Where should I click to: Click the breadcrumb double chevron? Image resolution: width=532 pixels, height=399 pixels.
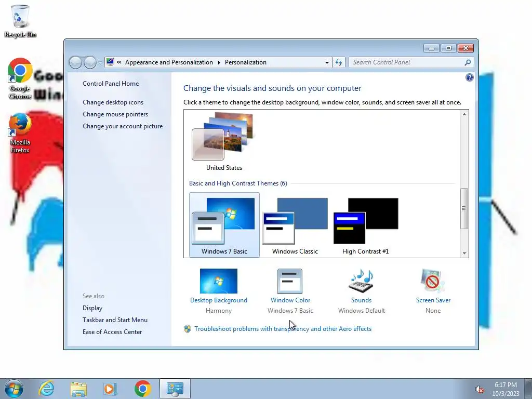pos(119,62)
